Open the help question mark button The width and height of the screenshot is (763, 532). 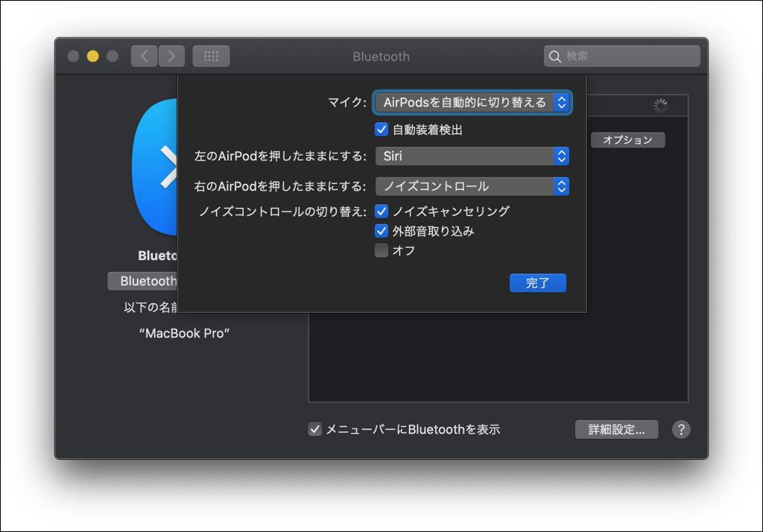tap(681, 429)
